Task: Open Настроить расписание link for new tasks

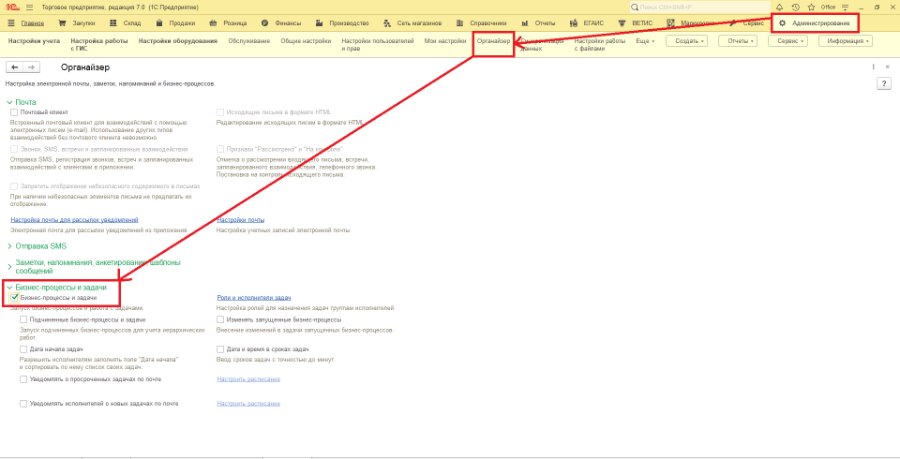Action: pos(249,404)
